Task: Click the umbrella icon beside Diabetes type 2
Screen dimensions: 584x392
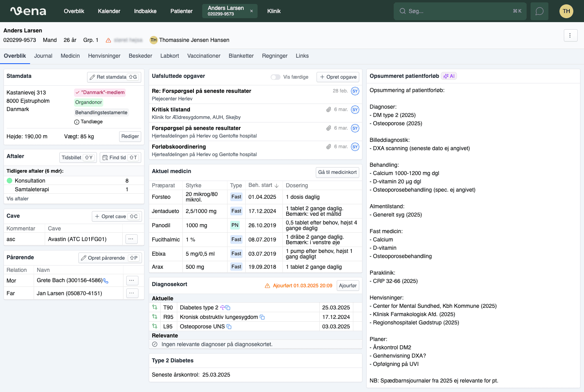Action: pos(222,307)
